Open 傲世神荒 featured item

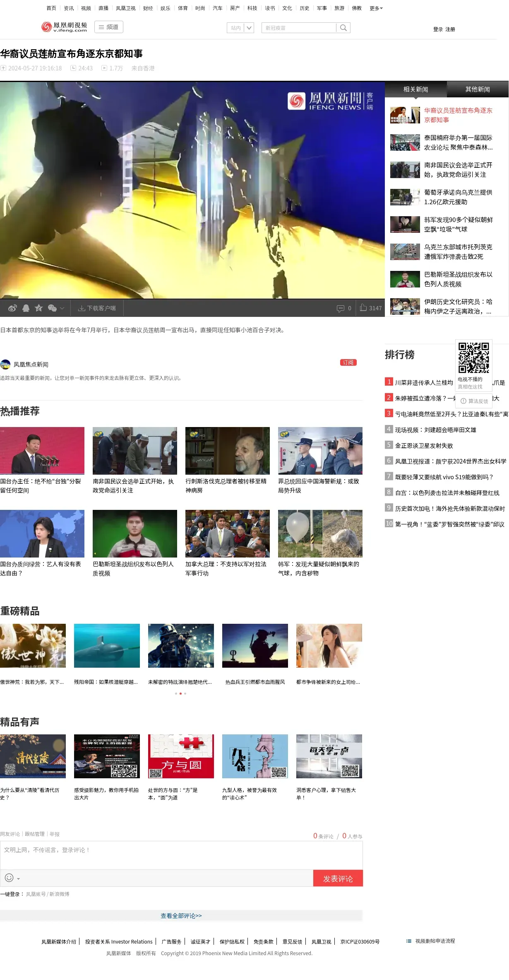click(33, 646)
